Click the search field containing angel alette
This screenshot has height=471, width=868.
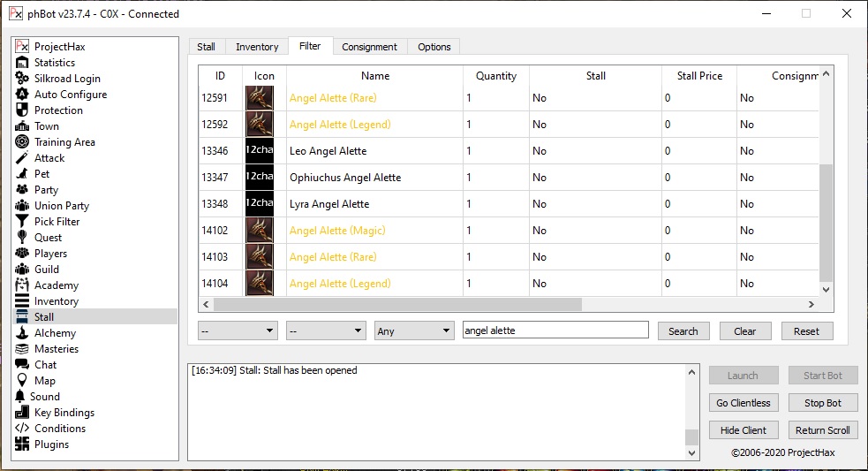555,330
